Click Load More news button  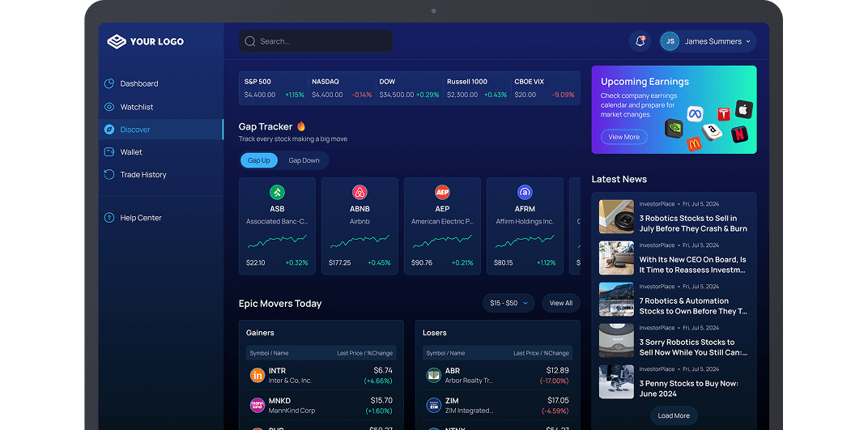(674, 415)
